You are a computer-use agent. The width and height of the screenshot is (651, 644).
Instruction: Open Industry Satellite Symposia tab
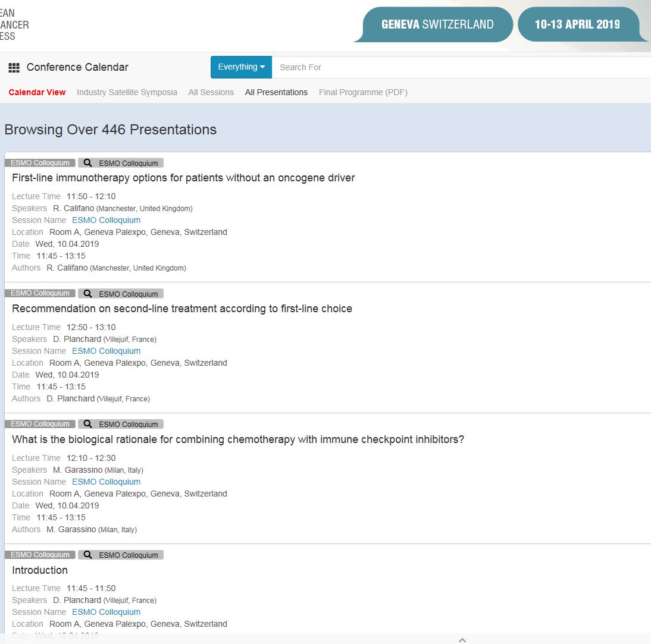pos(127,92)
